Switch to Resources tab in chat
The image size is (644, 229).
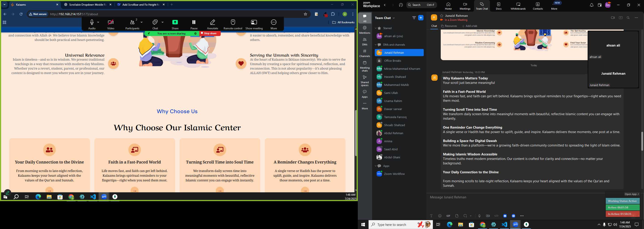pyautogui.click(x=449, y=26)
